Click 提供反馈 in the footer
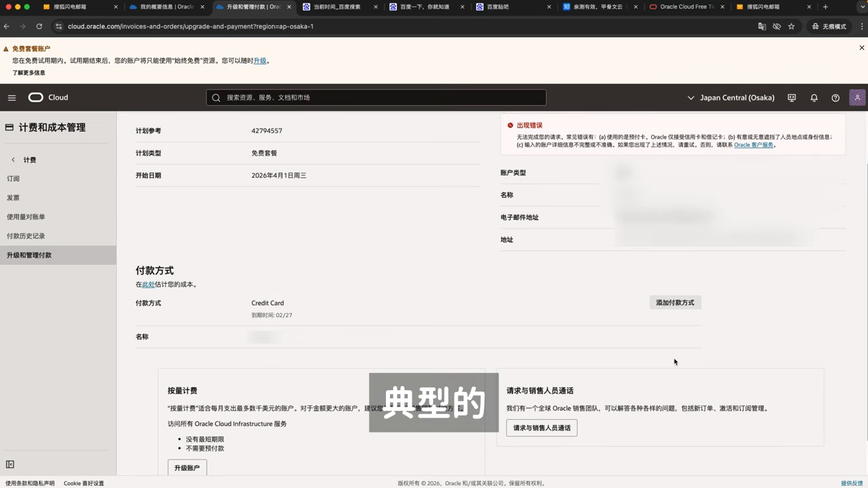 pyautogui.click(x=852, y=483)
